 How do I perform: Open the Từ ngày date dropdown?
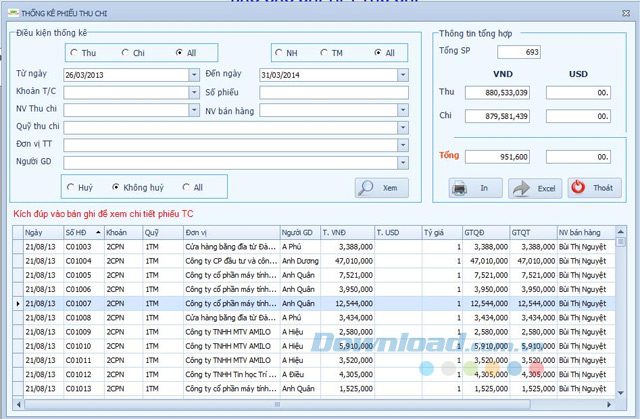click(193, 75)
